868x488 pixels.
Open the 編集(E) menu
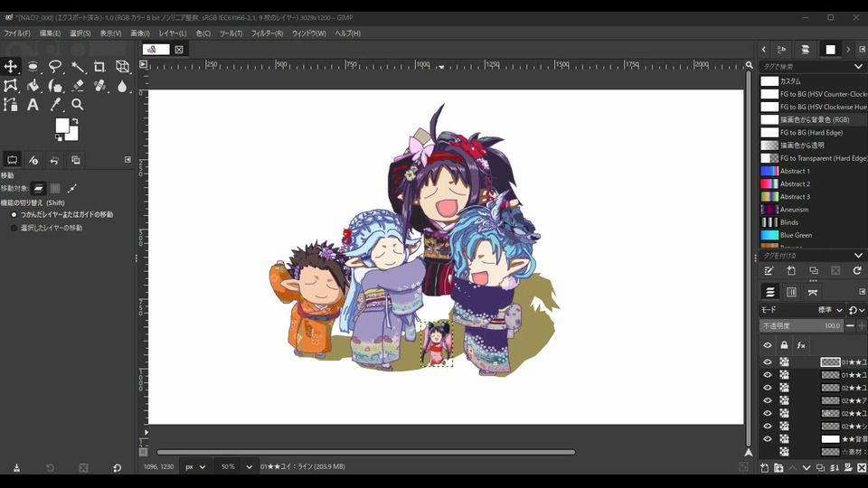[x=50, y=33]
